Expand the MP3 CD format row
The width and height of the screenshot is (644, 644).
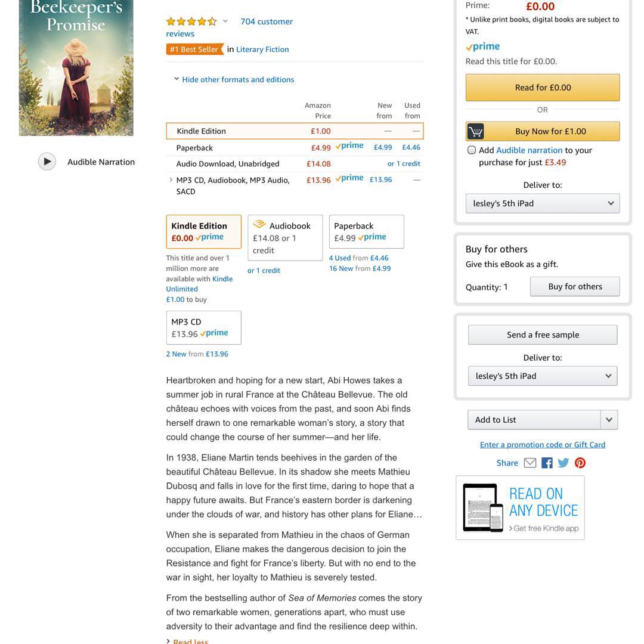pyautogui.click(x=171, y=179)
